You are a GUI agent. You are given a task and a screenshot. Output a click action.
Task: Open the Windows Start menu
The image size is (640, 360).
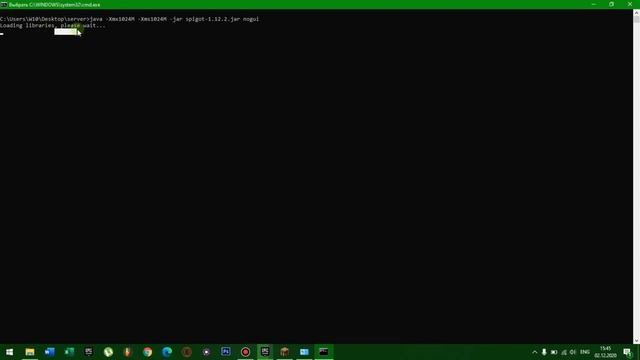click(9, 352)
